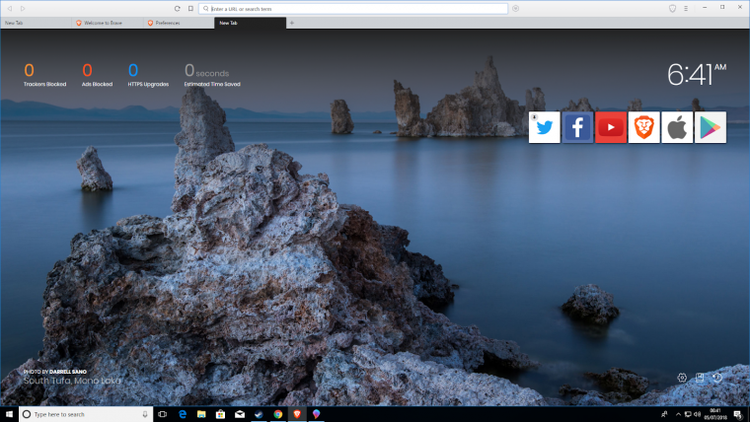Open a new tab with the plus button
Image resolution: width=750 pixels, height=422 pixels.
[292, 22]
